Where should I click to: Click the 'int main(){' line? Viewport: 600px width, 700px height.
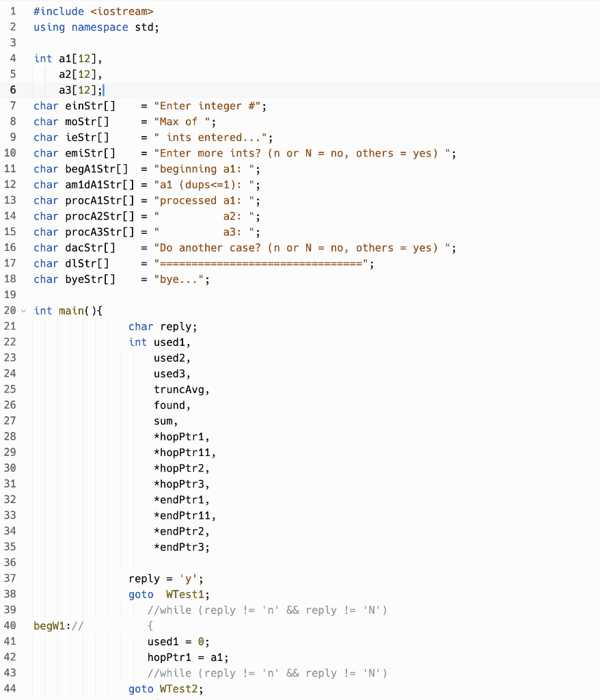pyautogui.click(x=68, y=311)
